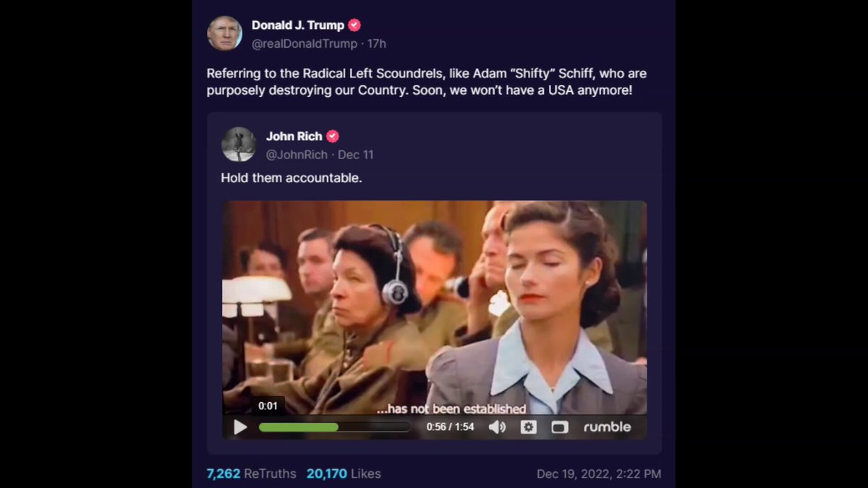The image size is (868, 488).
Task: Click the Dec 19, 2022 timestamp
Action: point(599,474)
